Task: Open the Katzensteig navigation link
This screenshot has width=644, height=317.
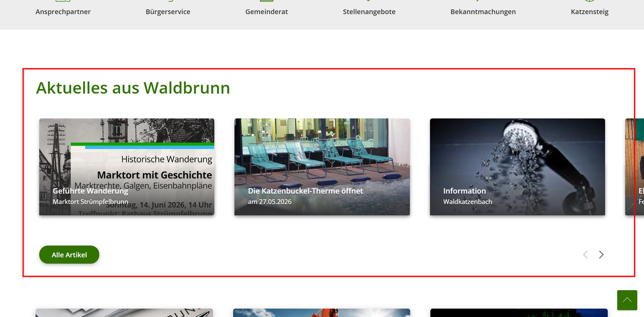Action: point(590,11)
